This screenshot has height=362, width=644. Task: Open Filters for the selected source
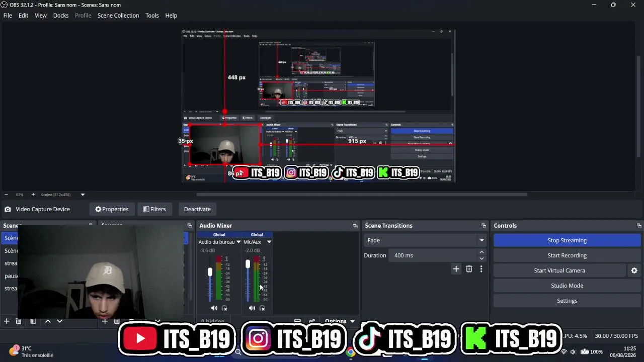click(x=154, y=209)
